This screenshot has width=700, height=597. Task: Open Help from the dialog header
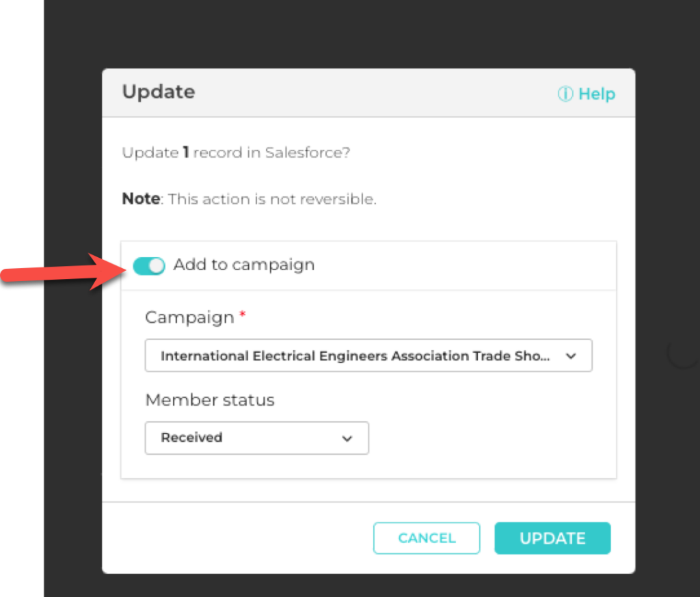point(587,94)
